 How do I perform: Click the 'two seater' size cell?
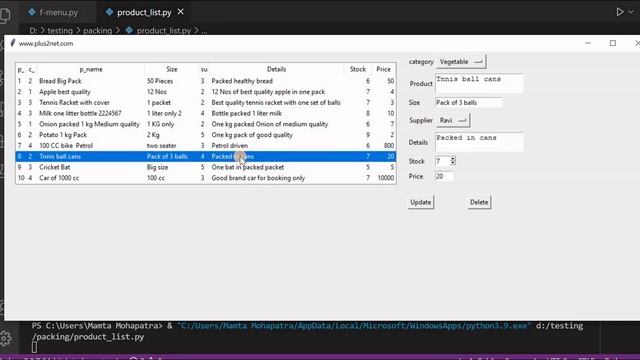(162, 145)
